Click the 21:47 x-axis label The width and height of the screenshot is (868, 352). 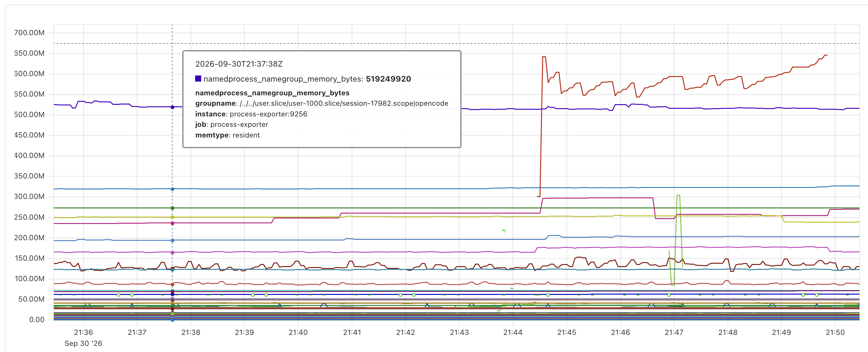673,332
